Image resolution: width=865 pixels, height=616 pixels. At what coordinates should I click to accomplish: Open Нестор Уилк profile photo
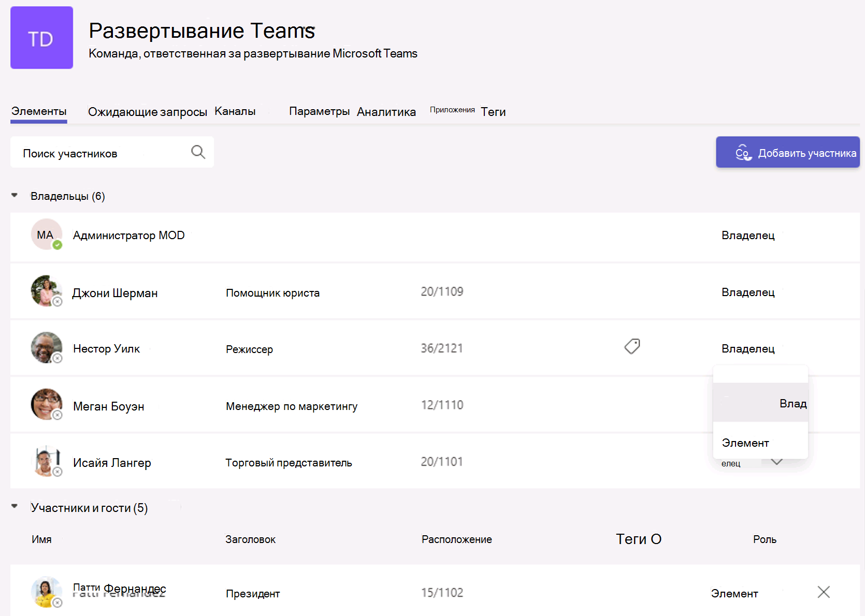coord(46,347)
